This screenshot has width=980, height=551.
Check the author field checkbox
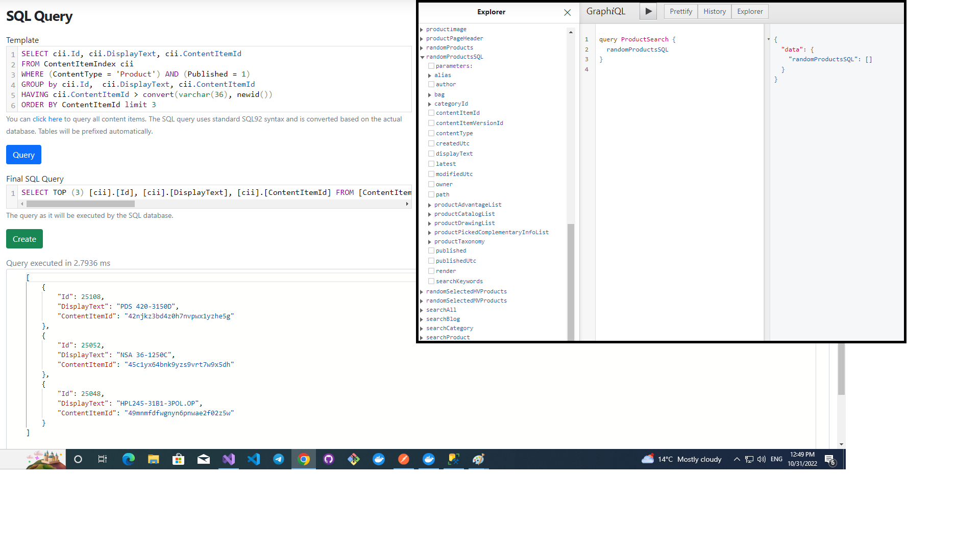click(x=431, y=84)
